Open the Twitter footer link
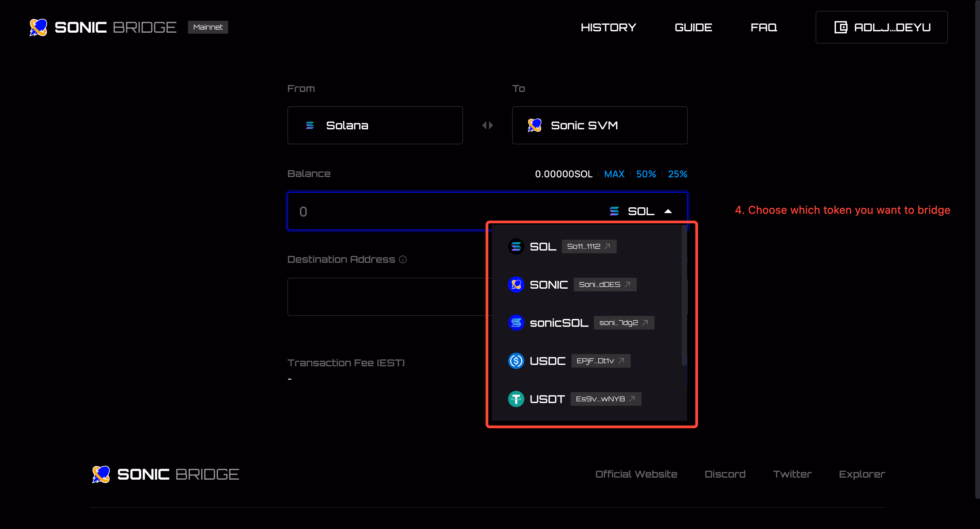The image size is (980, 529). [792, 474]
